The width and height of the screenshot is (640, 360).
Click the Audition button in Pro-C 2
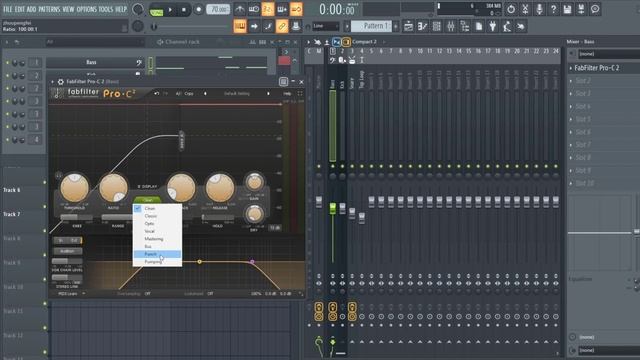coord(67,251)
